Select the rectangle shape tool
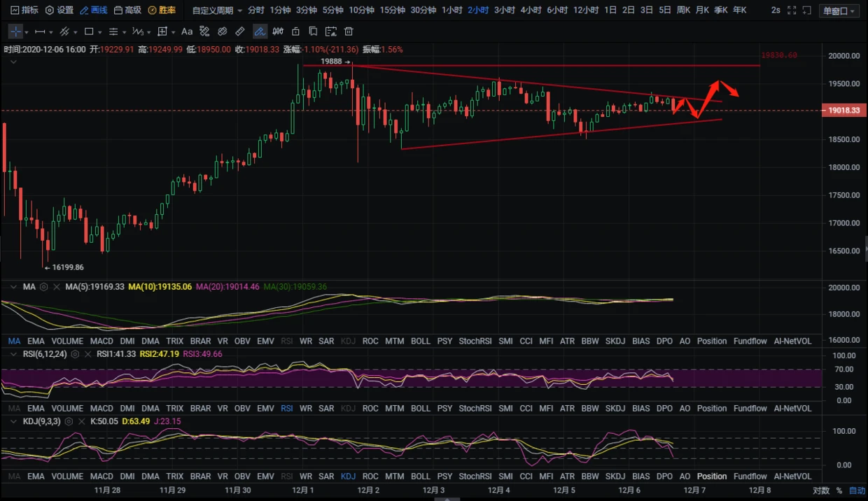This screenshot has width=868, height=501. [x=89, y=31]
